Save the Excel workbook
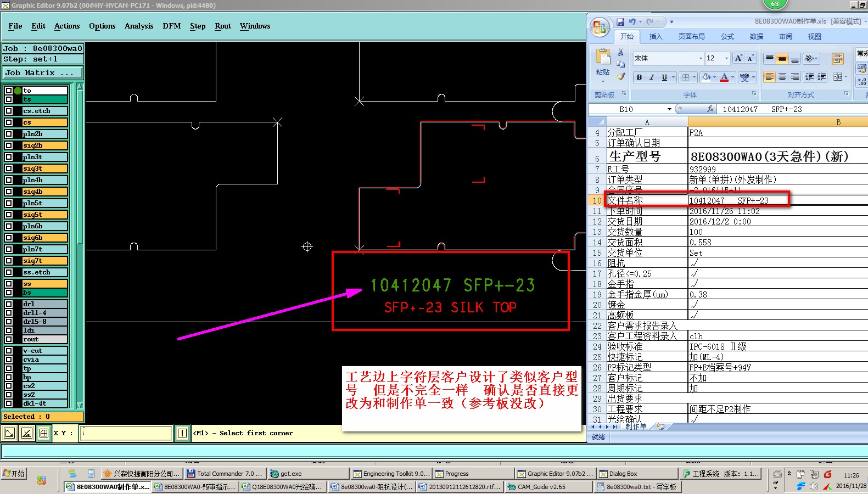The width and height of the screenshot is (868, 494). (x=620, y=21)
